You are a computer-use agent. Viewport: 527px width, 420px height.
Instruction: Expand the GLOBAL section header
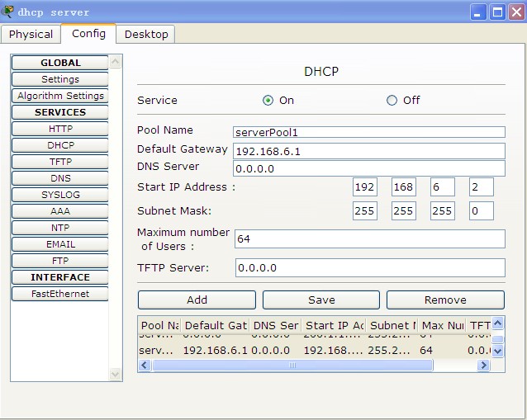coord(60,63)
